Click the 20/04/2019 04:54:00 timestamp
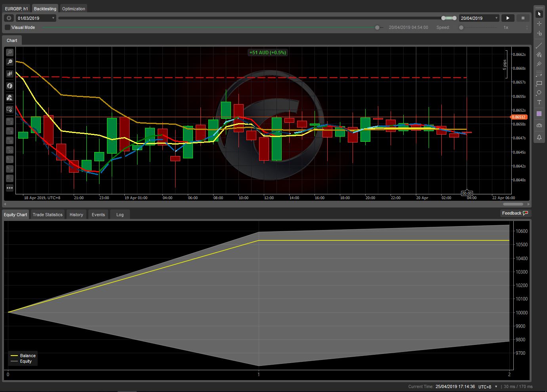 point(408,27)
